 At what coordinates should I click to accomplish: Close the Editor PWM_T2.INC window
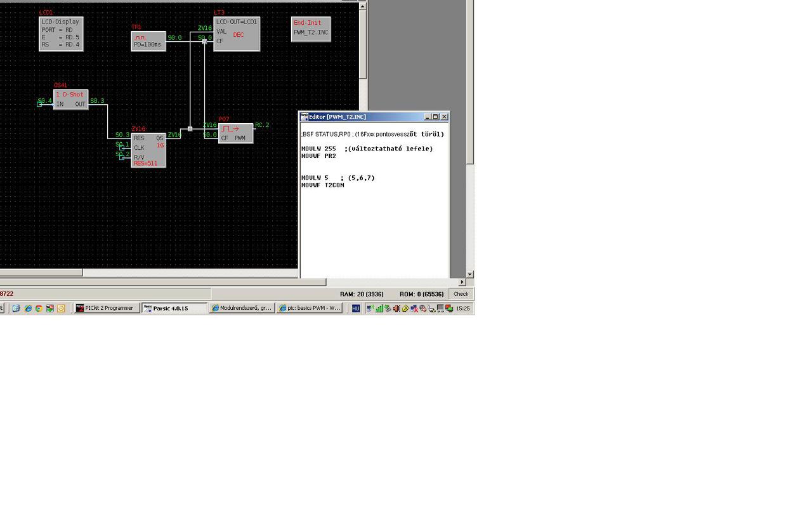(x=445, y=117)
